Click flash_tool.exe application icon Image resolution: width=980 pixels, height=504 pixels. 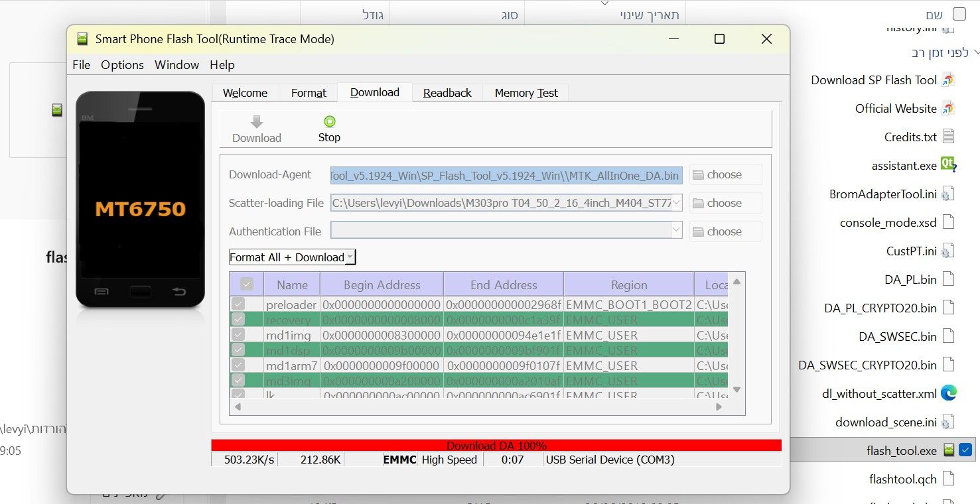949,450
